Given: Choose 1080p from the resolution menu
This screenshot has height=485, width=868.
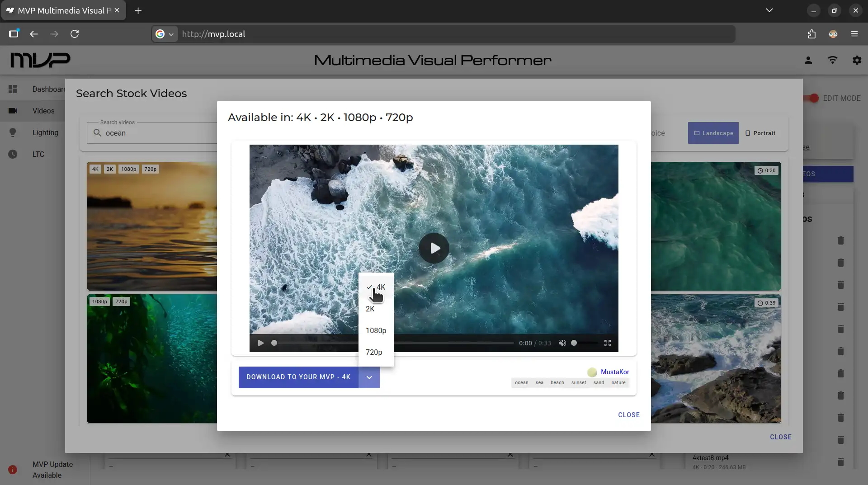Looking at the screenshot, I should pos(376,330).
